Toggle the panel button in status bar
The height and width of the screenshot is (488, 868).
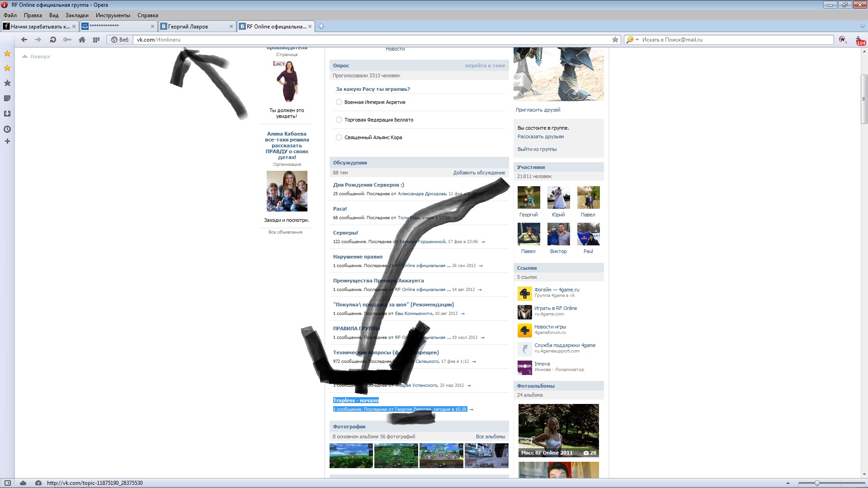tap(8, 483)
